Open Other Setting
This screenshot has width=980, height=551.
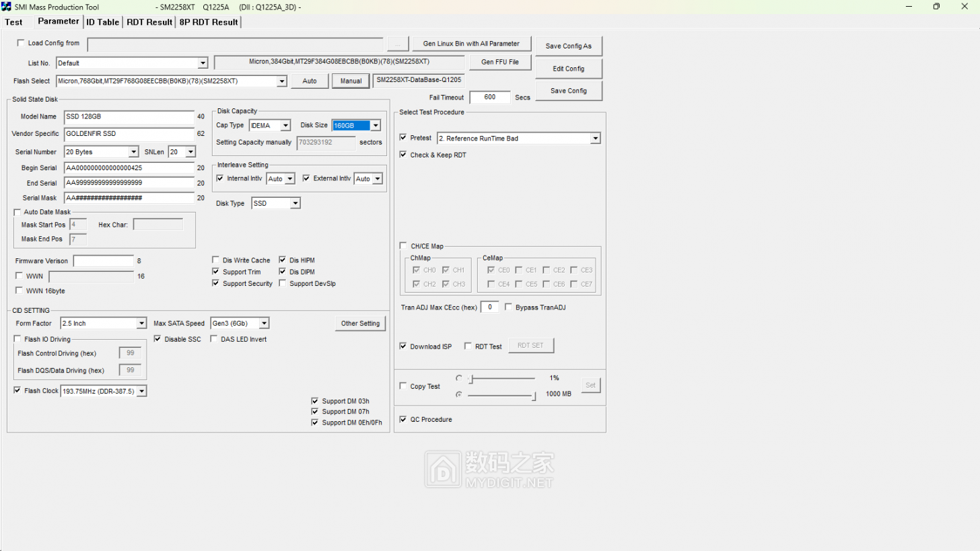[361, 324]
